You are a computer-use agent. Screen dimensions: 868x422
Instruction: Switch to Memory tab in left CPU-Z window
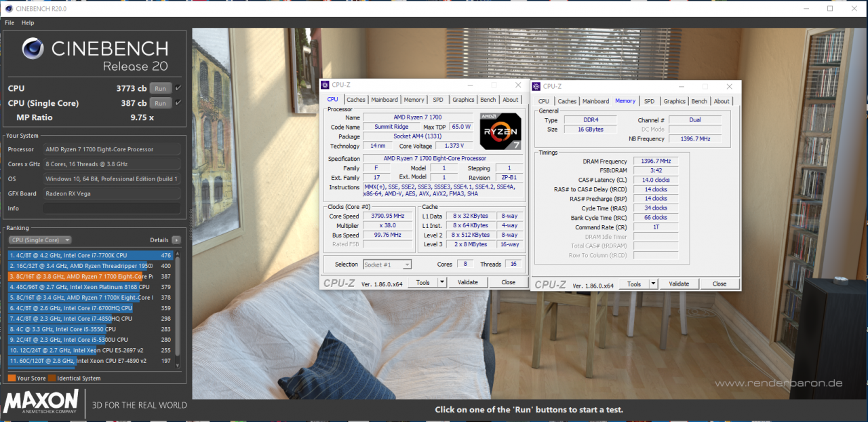pyautogui.click(x=414, y=100)
